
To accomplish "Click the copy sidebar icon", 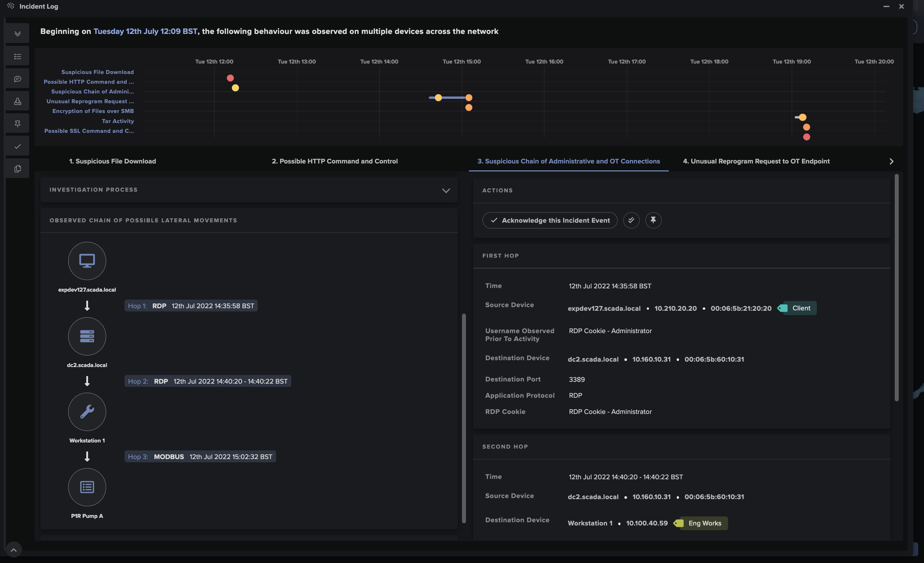I will click(x=17, y=169).
